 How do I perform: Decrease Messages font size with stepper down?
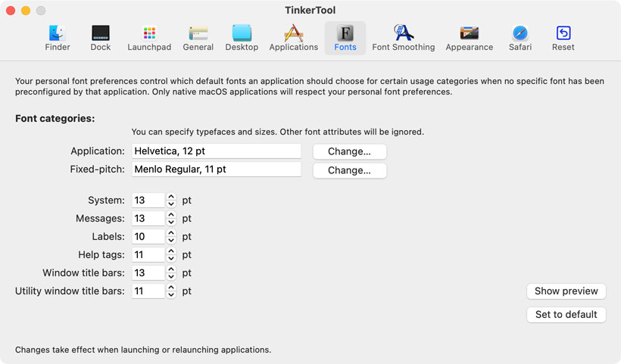click(x=170, y=222)
